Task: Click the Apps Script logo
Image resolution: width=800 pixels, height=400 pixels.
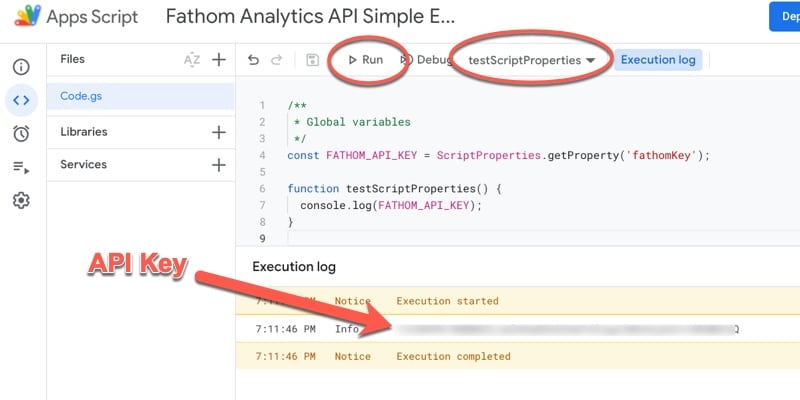Action: tap(28, 16)
